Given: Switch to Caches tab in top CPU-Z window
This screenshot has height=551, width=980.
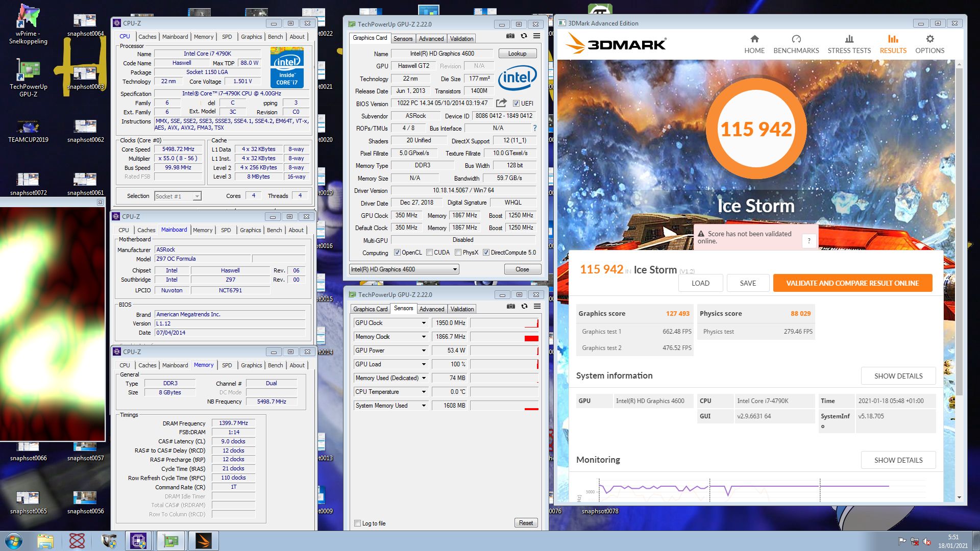Looking at the screenshot, I should (147, 37).
